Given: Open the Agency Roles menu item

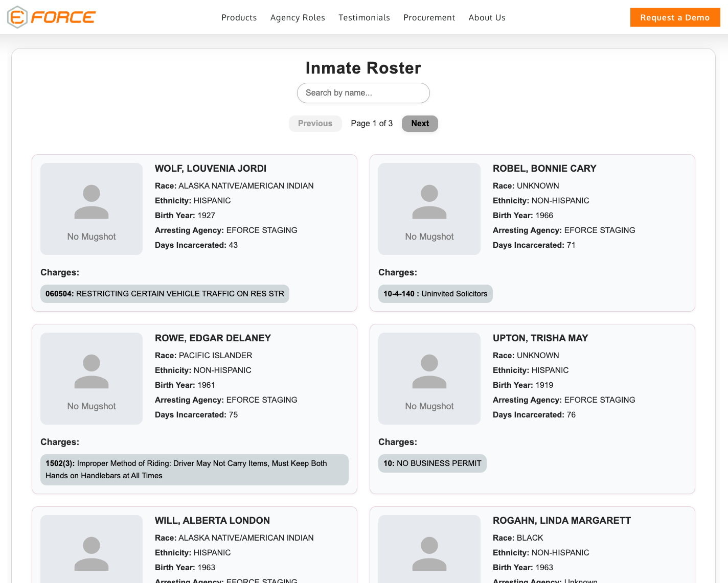Looking at the screenshot, I should [298, 17].
